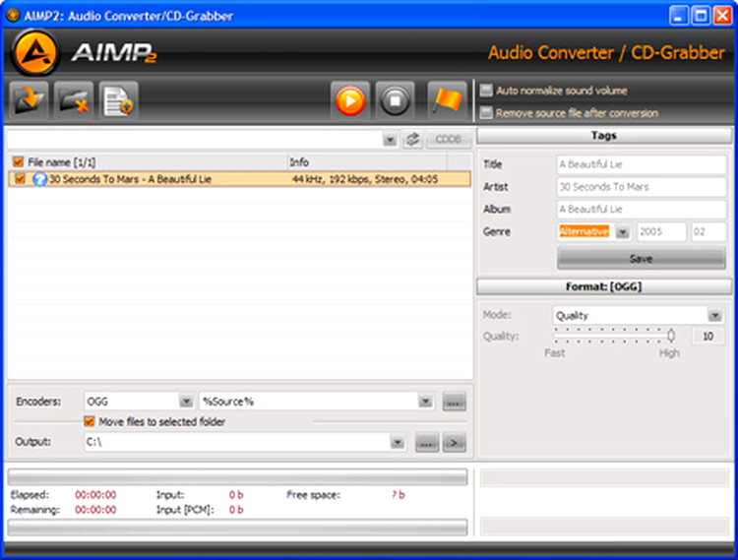Open the %Source% name template dropdown
This screenshot has width=738, height=560.
coord(425,402)
